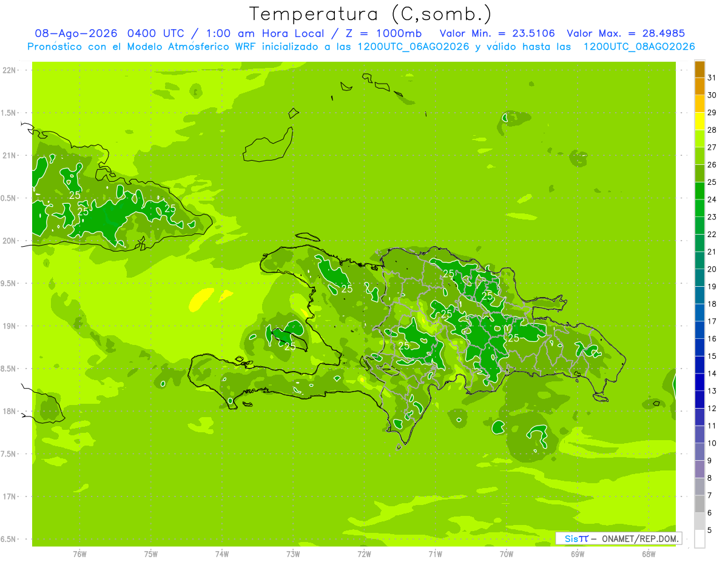The height and width of the screenshot is (562, 728).
Task: Click the "Valor Min. = 23.5106" value
Action: click(497, 34)
